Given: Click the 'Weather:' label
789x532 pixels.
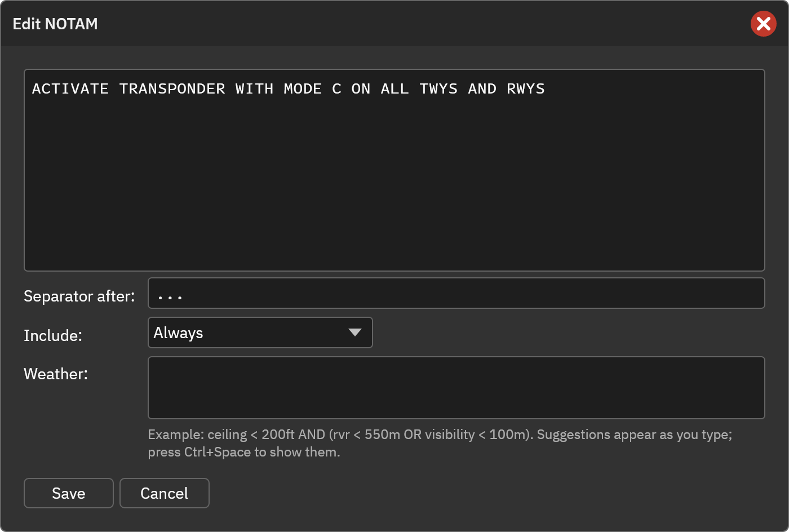Looking at the screenshot, I should point(56,374).
